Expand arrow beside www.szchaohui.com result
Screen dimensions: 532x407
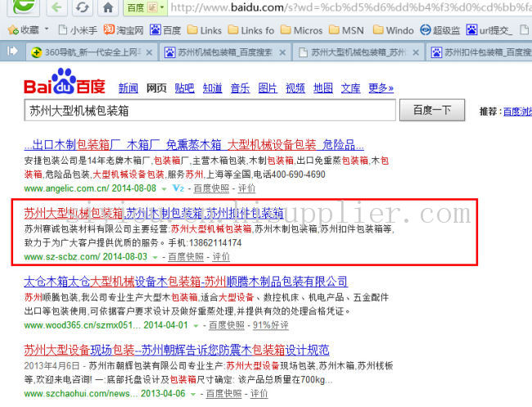(x=193, y=395)
